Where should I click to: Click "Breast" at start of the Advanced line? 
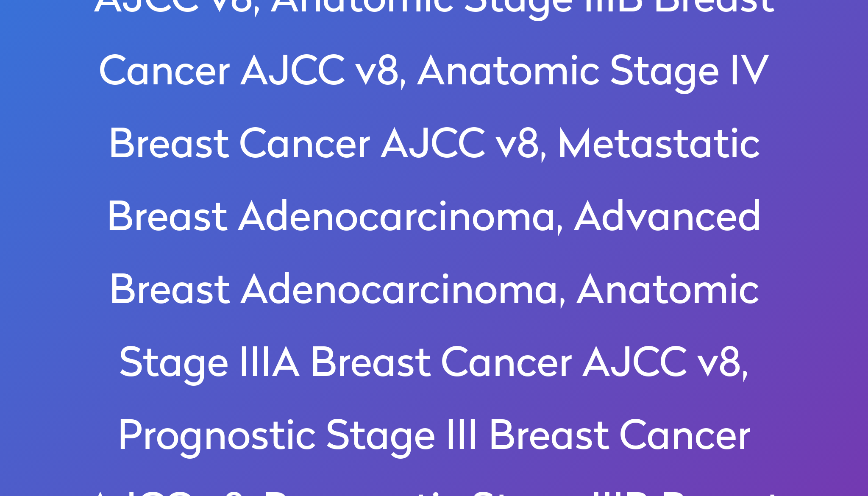pos(168,216)
